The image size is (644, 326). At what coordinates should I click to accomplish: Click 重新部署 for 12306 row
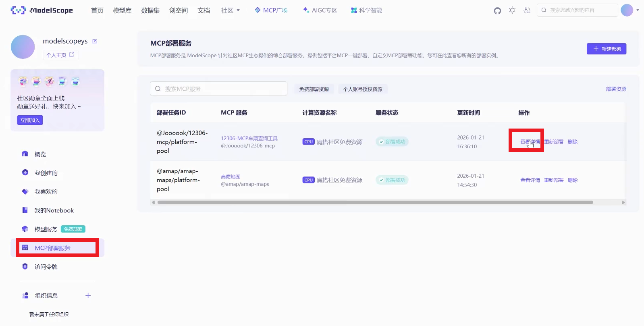click(x=554, y=142)
